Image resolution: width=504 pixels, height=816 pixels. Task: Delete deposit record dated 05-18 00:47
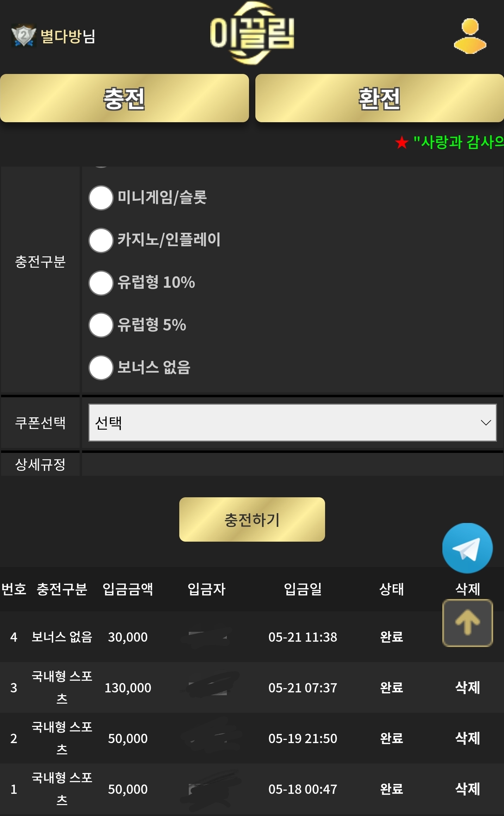(467, 789)
